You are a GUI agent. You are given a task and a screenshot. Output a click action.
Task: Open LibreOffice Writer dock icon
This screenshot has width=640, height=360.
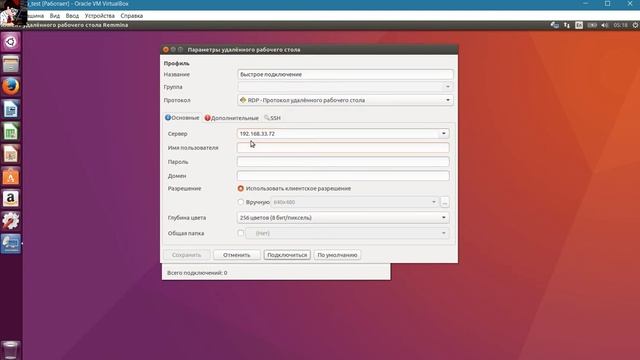11,109
